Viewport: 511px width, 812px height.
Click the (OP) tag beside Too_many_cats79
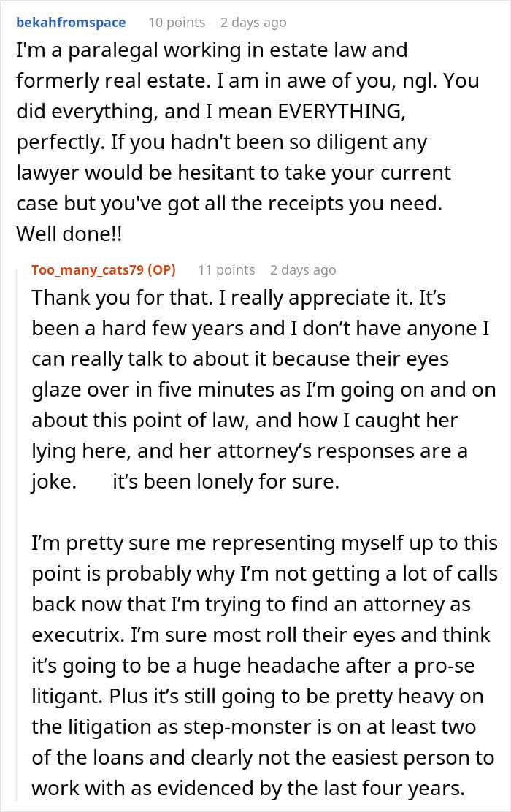(x=161, y=269)
